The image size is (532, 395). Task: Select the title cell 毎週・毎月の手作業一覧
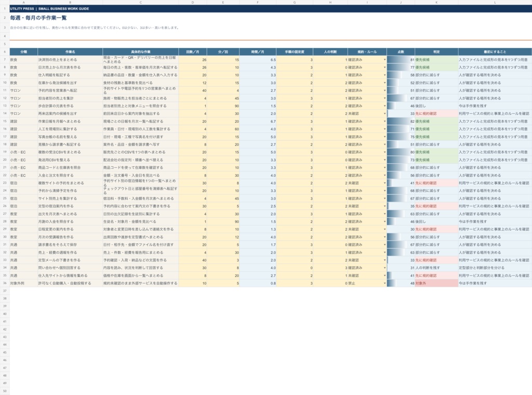tap(38, 18)
